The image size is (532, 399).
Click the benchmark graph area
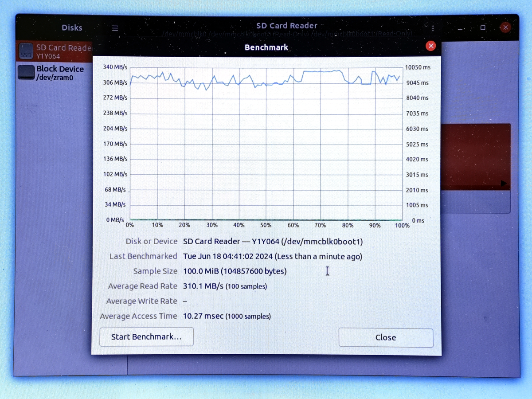266,144
